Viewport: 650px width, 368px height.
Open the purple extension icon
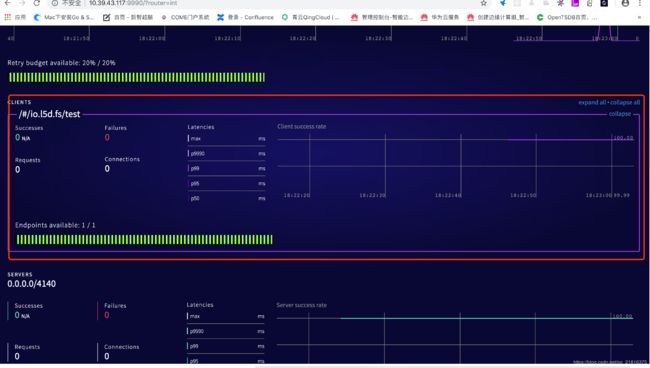pos(575,3)
